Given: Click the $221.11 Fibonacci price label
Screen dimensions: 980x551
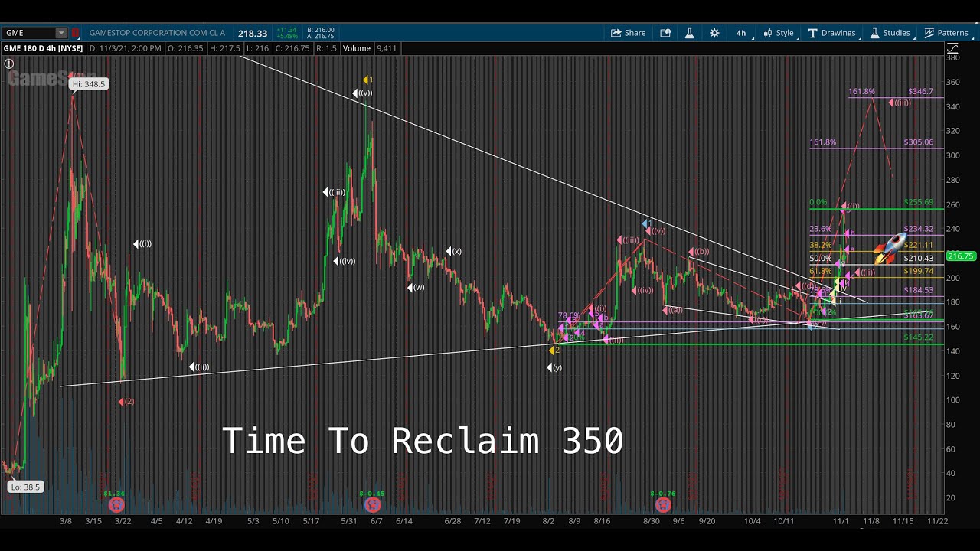Looking at the screenshot, I should (918, 246).
